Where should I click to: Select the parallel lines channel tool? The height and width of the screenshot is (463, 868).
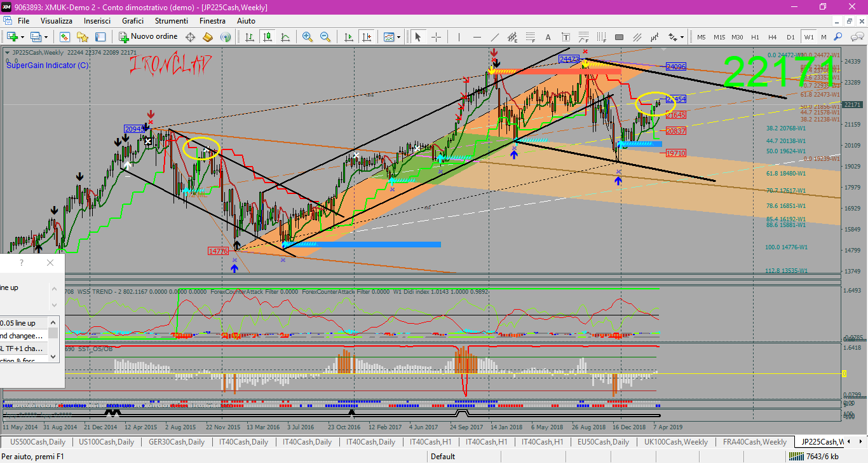(x=637, y=37)
